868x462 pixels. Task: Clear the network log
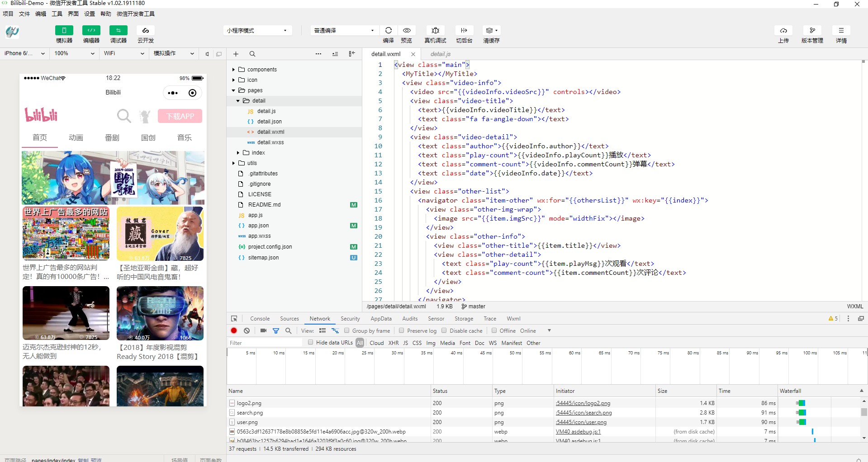coord(247,331)
